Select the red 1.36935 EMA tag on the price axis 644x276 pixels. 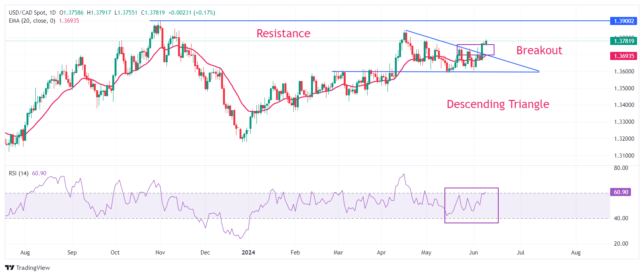pyautogui.click(x=623, y=56)
